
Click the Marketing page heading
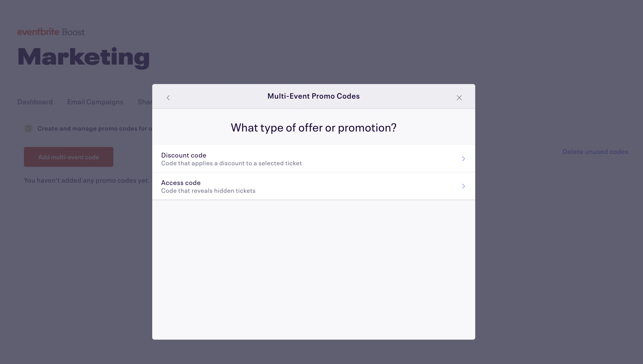[83, 57]
